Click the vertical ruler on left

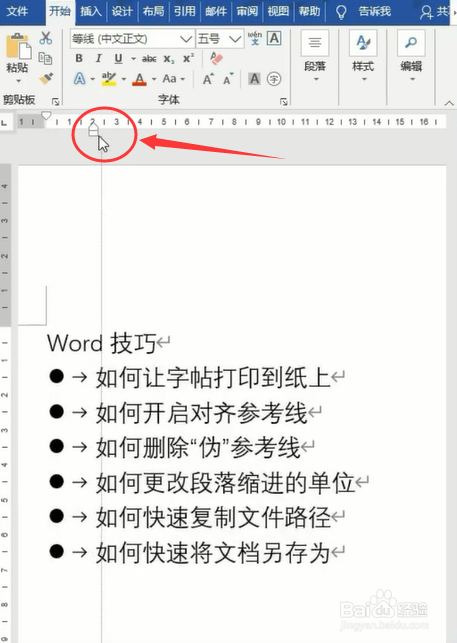pos(5,402)
